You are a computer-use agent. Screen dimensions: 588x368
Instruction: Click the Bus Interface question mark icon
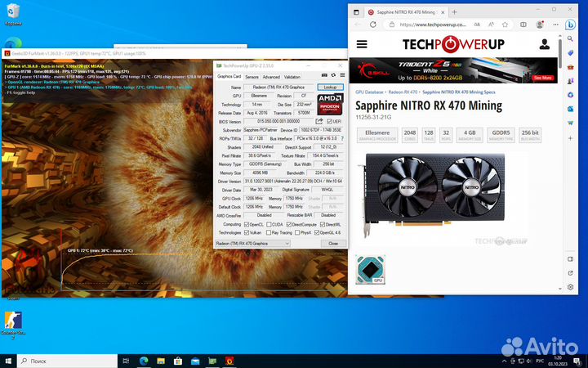click(x=342, y=138)
